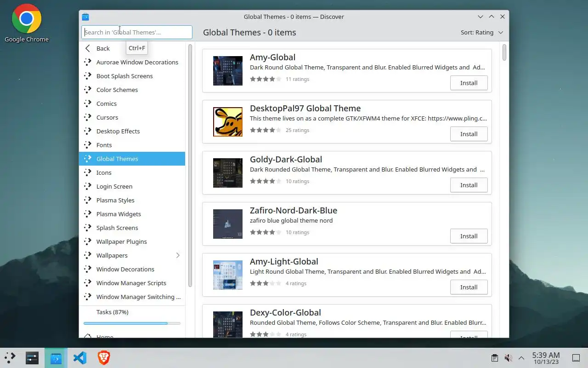Click the Back arrow icon in sidebar

tap(88, 48)
